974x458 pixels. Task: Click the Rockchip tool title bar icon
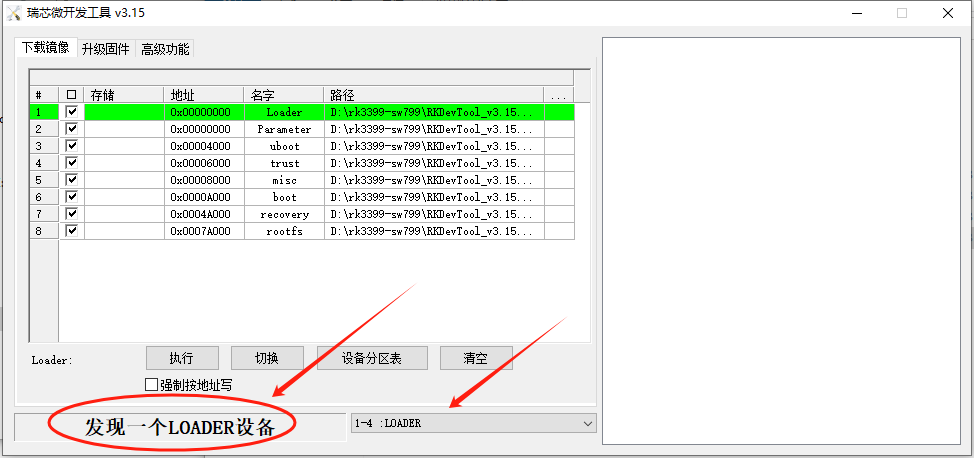tap(13, 13)
